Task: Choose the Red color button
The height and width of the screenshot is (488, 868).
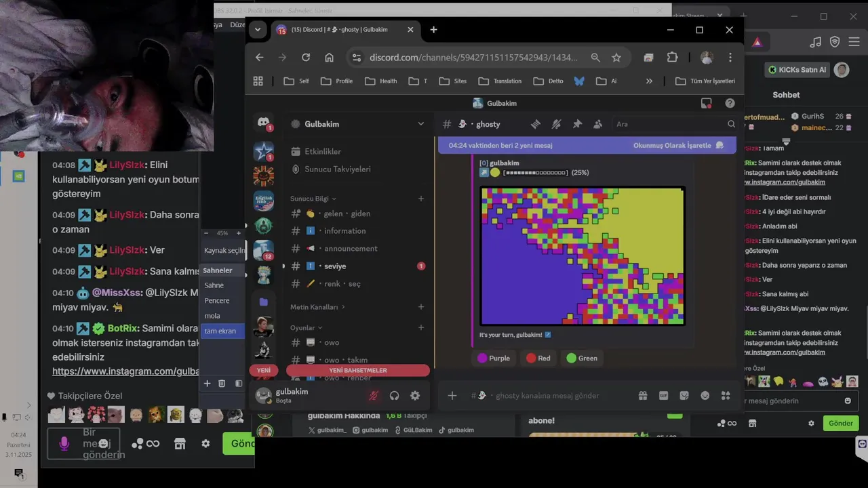Action: point(538,358)
